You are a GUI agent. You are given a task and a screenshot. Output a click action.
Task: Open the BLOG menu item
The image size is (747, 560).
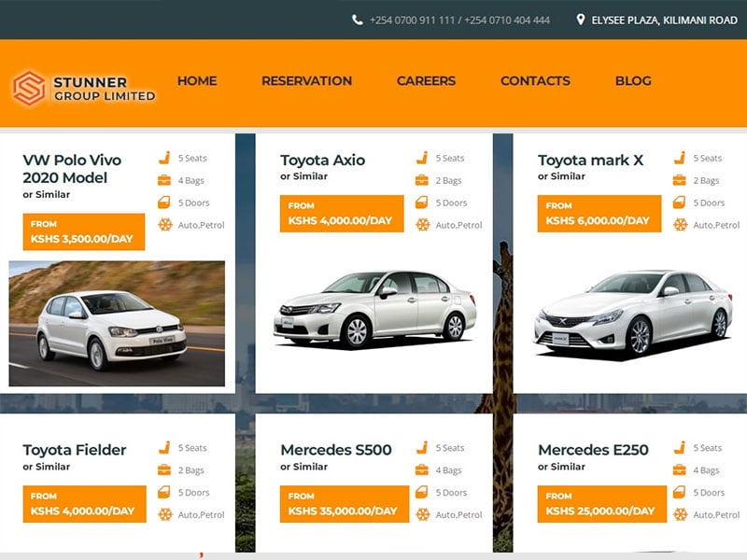click(x=633, y=81)
